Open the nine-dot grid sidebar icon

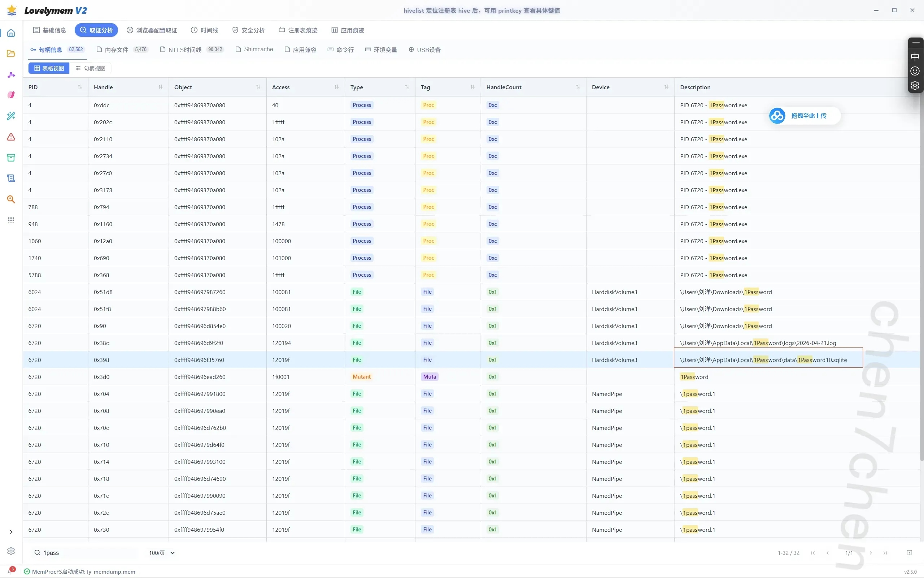11,220
